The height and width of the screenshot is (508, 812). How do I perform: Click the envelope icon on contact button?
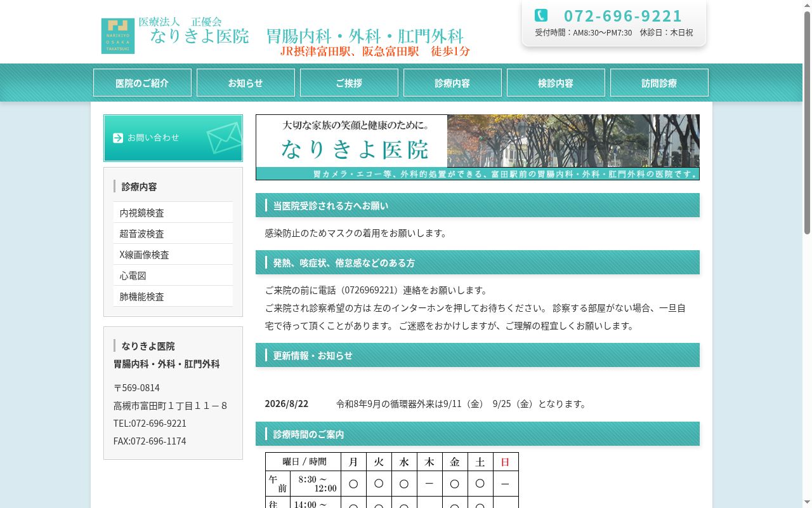[223, 138]
